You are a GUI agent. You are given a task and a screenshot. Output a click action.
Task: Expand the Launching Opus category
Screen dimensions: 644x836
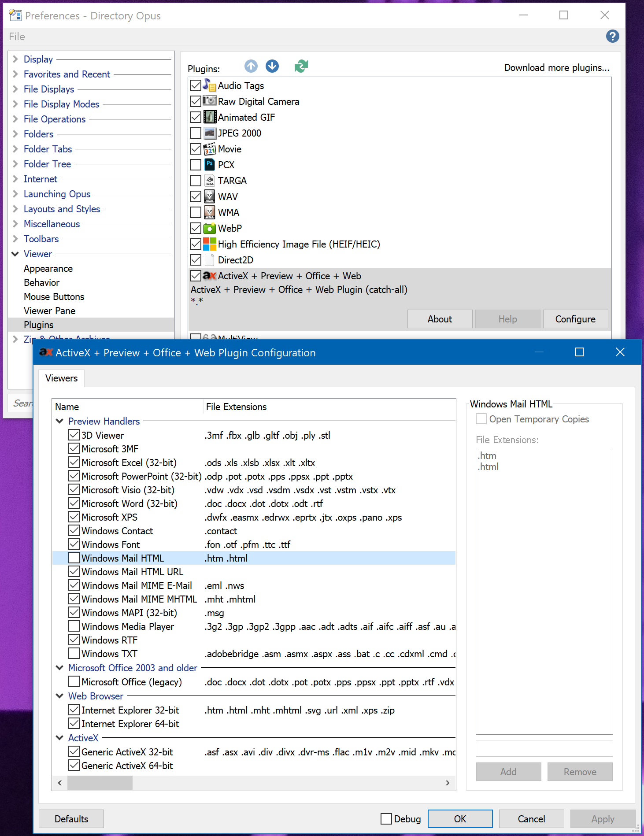(x=15, y=194)
